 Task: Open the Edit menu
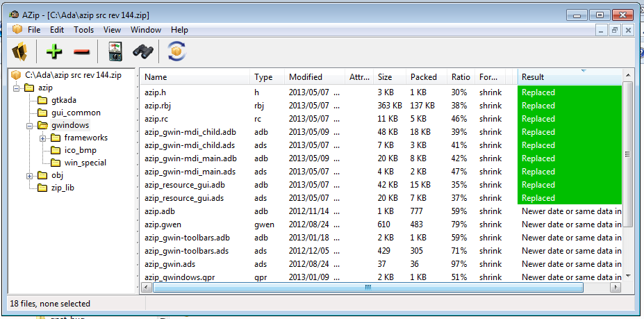click(57, 30)
